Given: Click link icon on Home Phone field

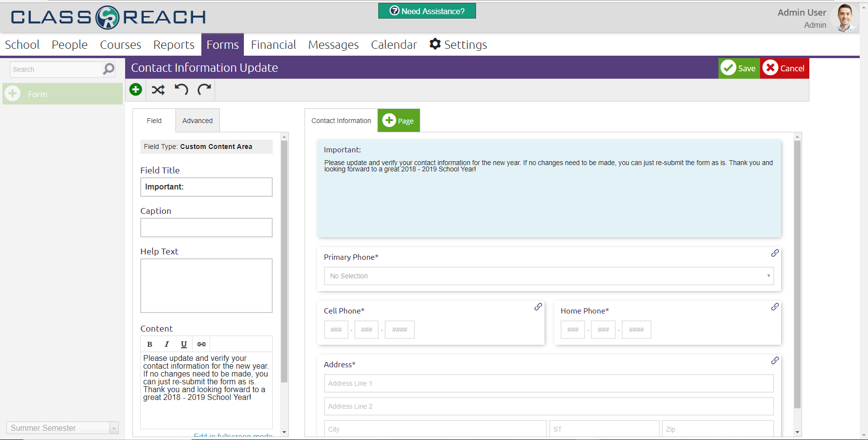Looking at the screenshot, I should tap(775, 307).
